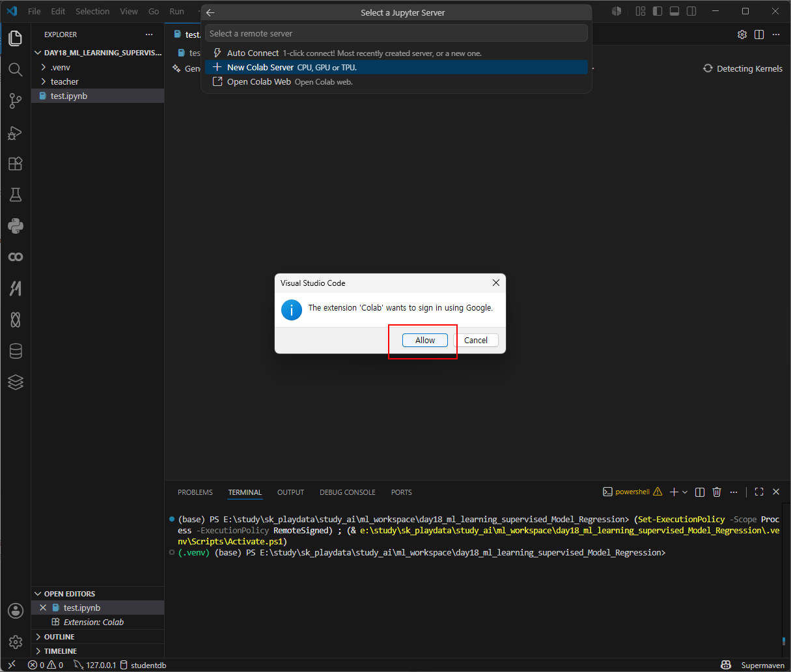
Task: Open the Go menu
Action: point(154,11)
